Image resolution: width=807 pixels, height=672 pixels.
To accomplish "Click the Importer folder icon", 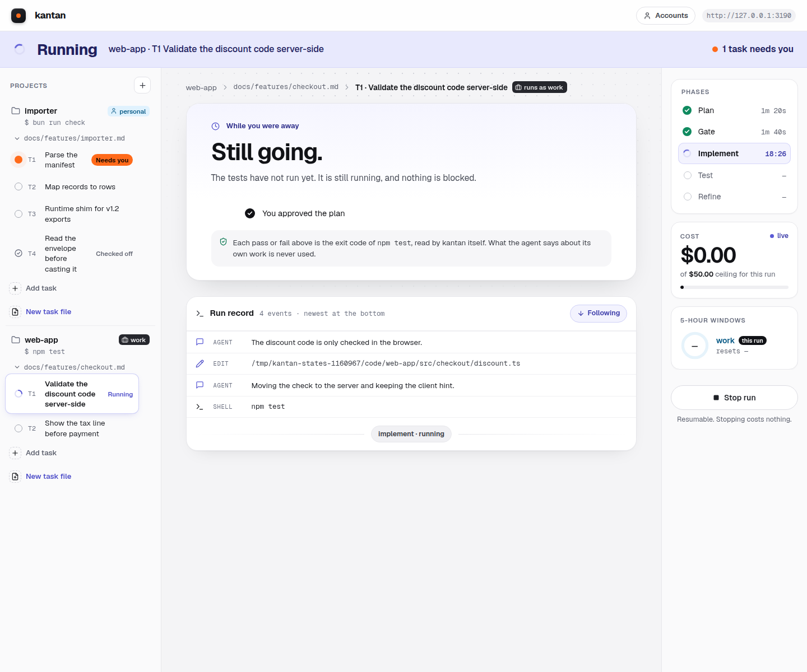I will pos(16,111).
